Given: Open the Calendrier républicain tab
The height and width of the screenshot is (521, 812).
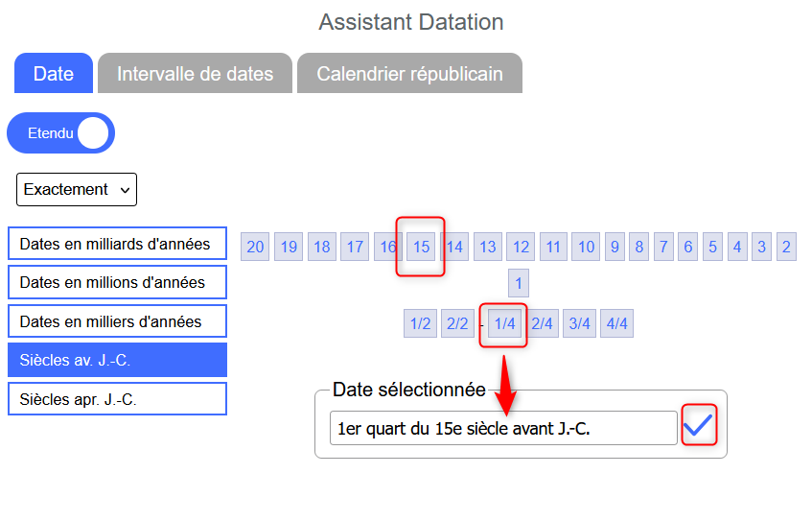Looking at the screenshot, I should [x=409, y=74].
